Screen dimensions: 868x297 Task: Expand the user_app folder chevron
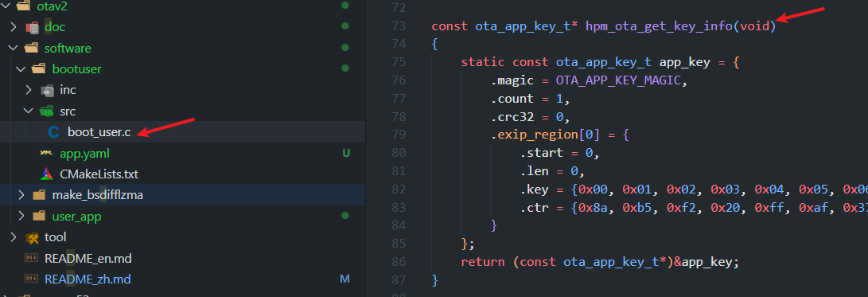(x=21, y=216)
